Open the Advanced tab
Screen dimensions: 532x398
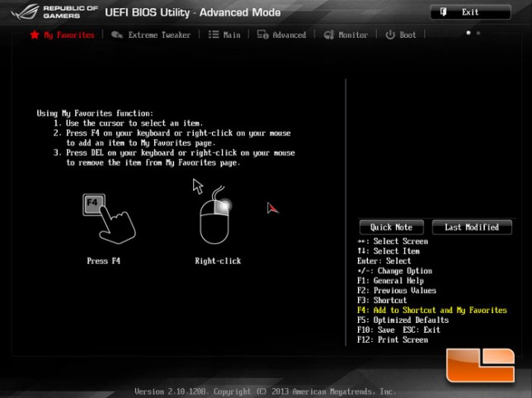pyautogui.click(x=281, y=35)
